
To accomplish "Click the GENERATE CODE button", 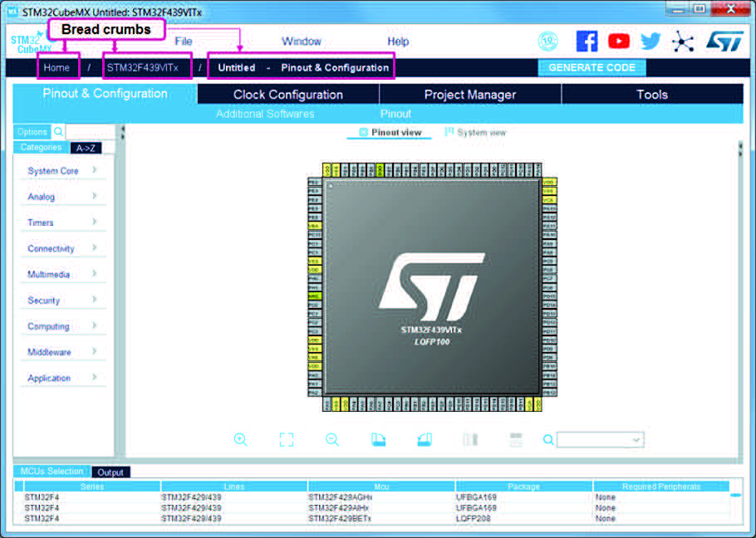I will pos(592,67).
